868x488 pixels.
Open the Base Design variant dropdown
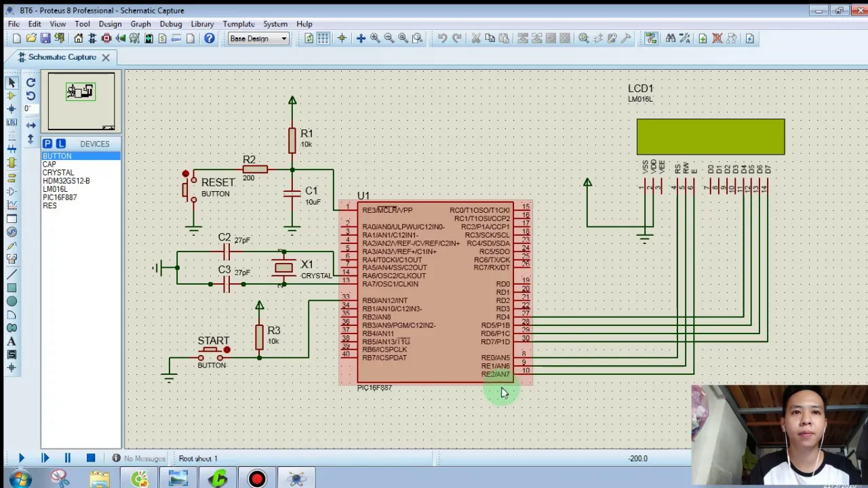258,39
